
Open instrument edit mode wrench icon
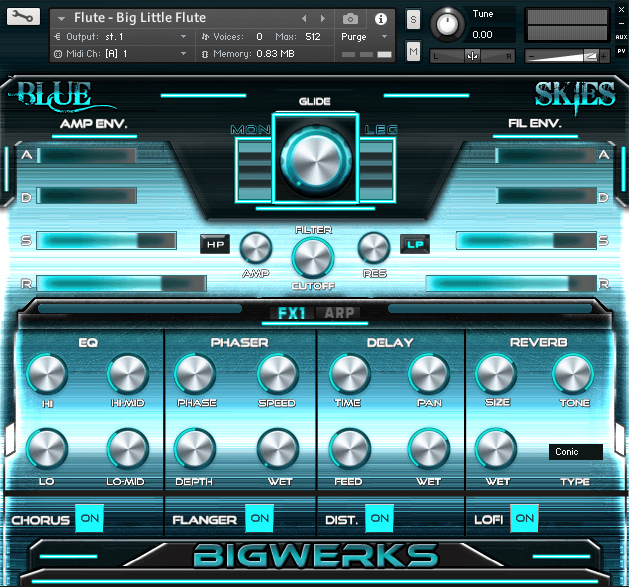click(x=23, y=17)
